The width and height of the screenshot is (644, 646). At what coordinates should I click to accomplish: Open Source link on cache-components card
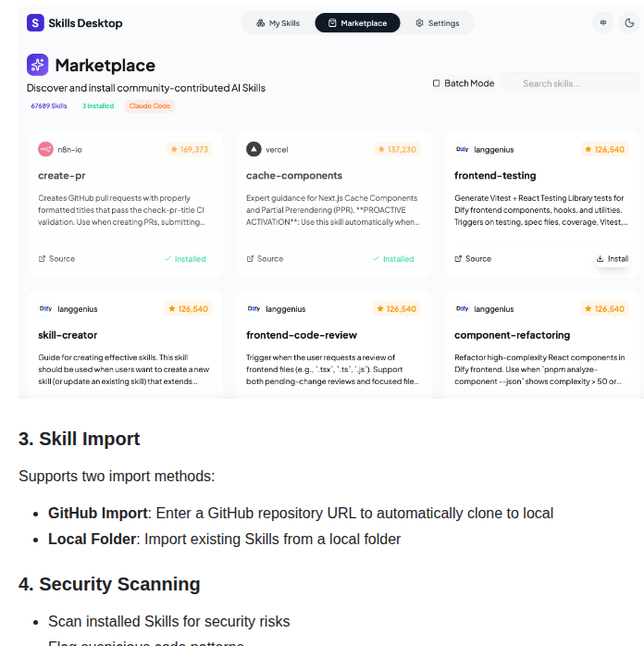(x=265, y=259)
